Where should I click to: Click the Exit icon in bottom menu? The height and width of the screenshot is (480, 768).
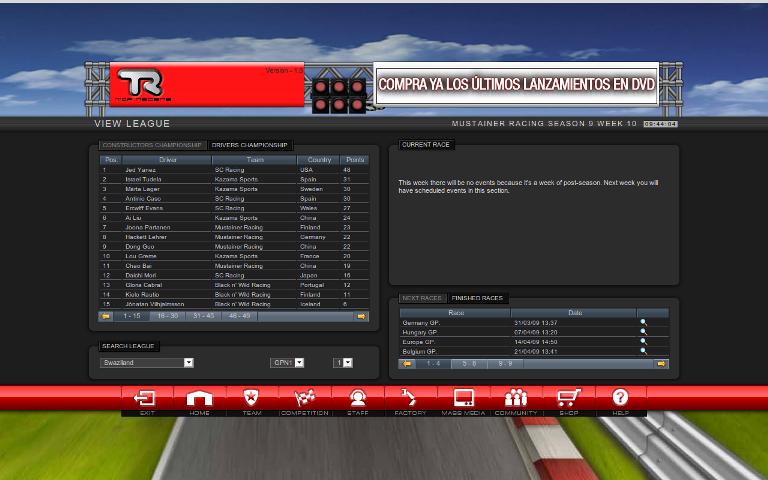pyautogui.click(x=145, y=398)
